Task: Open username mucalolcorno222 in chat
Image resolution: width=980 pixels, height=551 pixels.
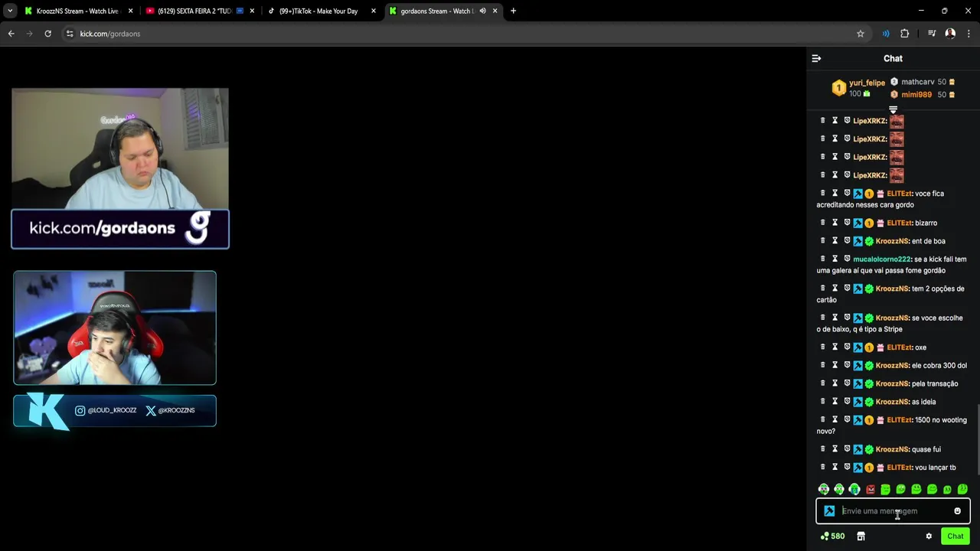Action: (882, 259)
